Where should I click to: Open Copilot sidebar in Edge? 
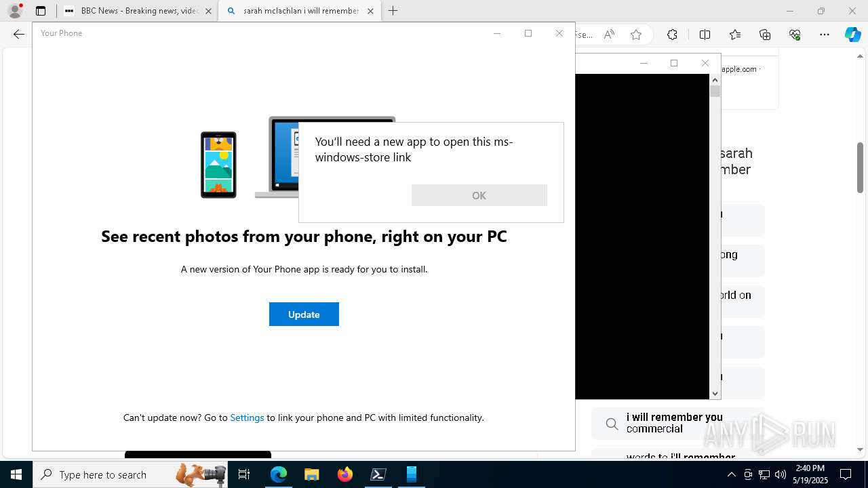[x=852, y=35]
